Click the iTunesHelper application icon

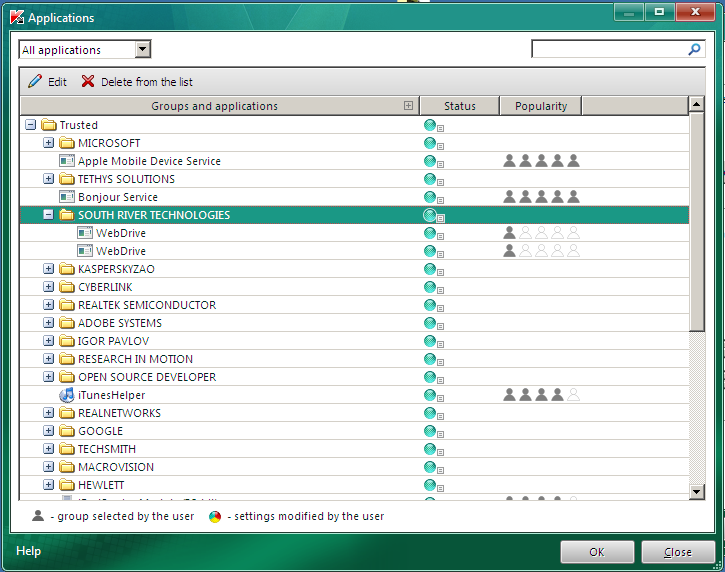[x=67, y=395]
